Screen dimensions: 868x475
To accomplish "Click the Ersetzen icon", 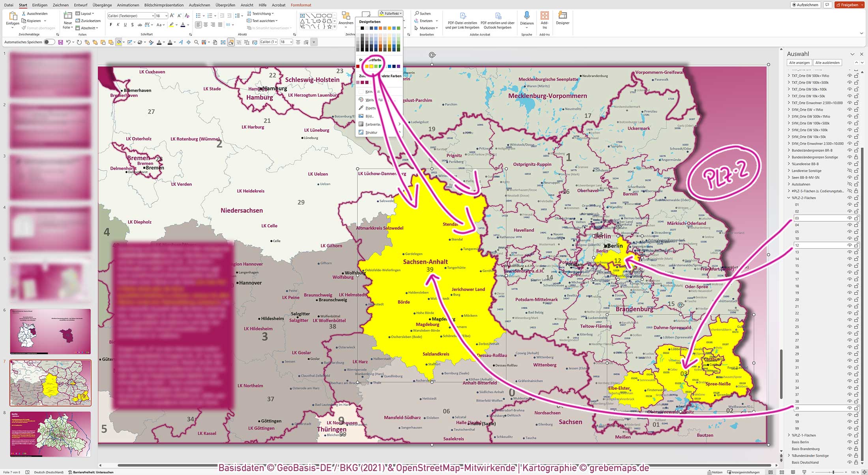I will (x=417, y=21).
